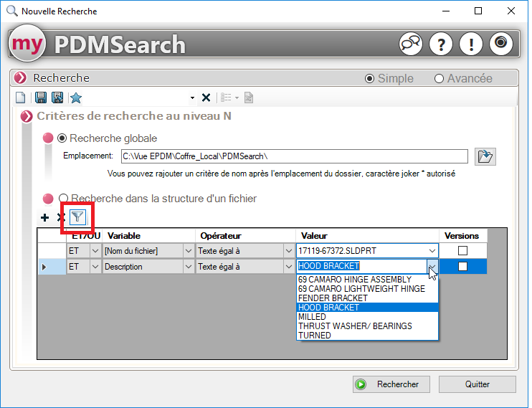
Task: Select Recherche dans la structure d'un fichier
Action: click(x=64, y=198)
